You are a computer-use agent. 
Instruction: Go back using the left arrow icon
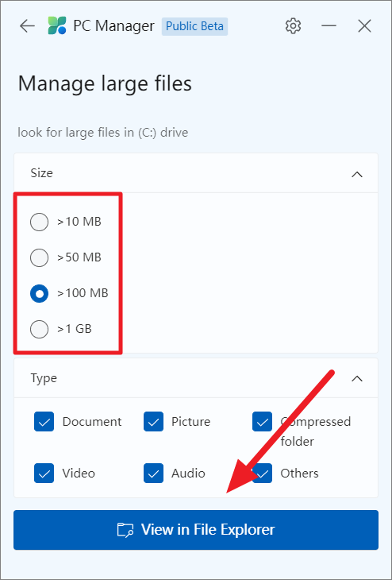(27, 26)
